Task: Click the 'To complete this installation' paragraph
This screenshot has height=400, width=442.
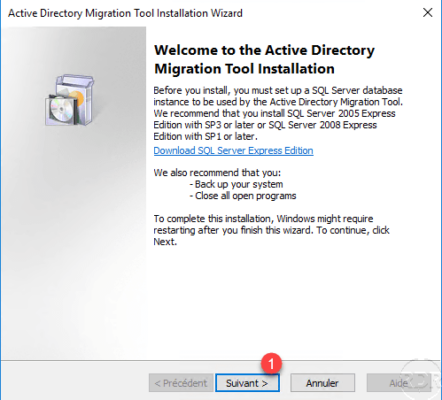Action: pyautogui.click(x=271, y=230)
